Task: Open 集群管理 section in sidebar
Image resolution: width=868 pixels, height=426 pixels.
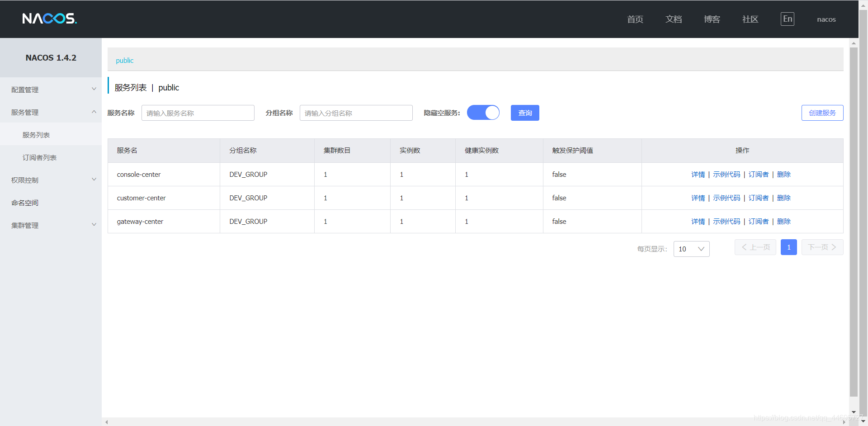Action: point(51,225)
